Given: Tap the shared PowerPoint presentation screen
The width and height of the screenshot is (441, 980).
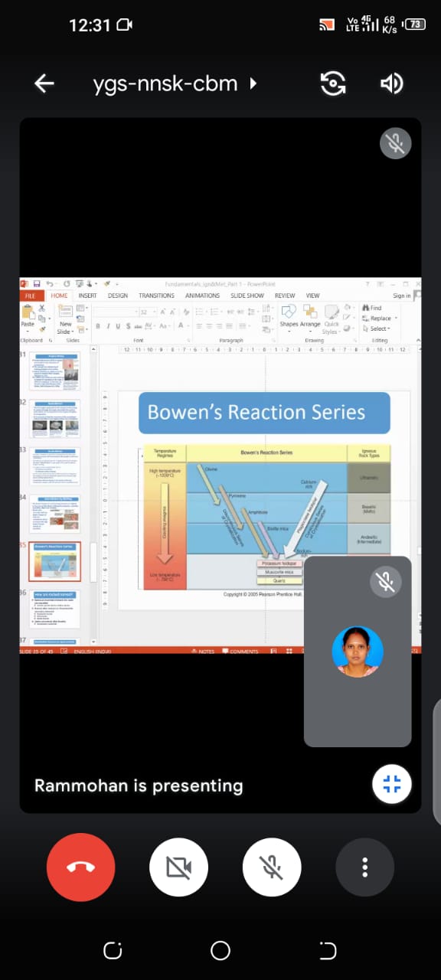Looking at the screenshot, I should click(x=220, y=465).
